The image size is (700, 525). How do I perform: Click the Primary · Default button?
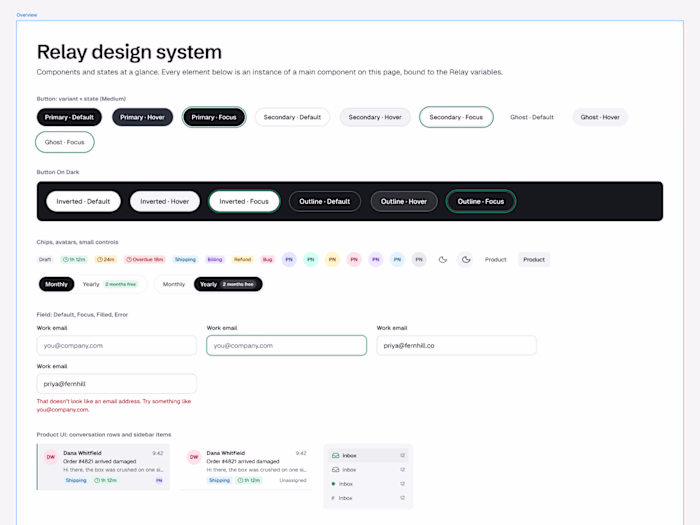69,117
